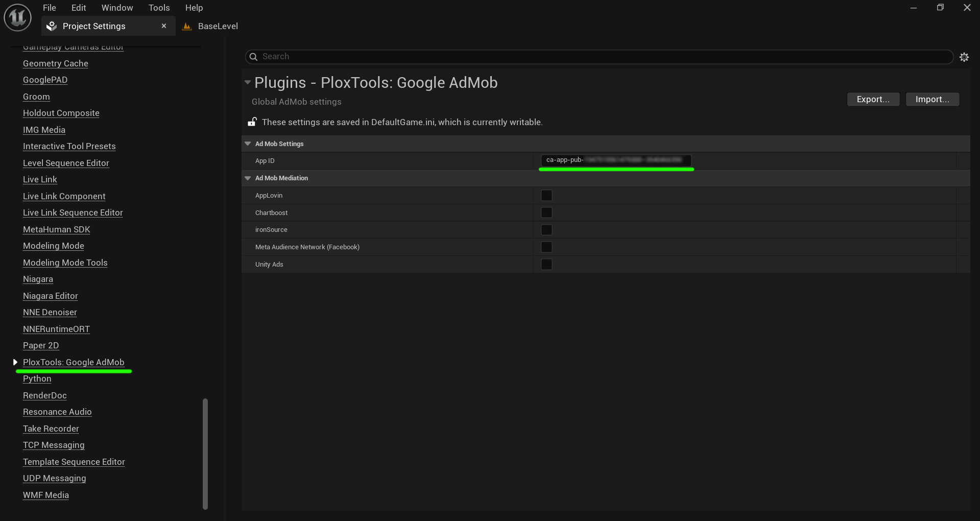Click the unlock padlock icon

click(x=252, y=122)
